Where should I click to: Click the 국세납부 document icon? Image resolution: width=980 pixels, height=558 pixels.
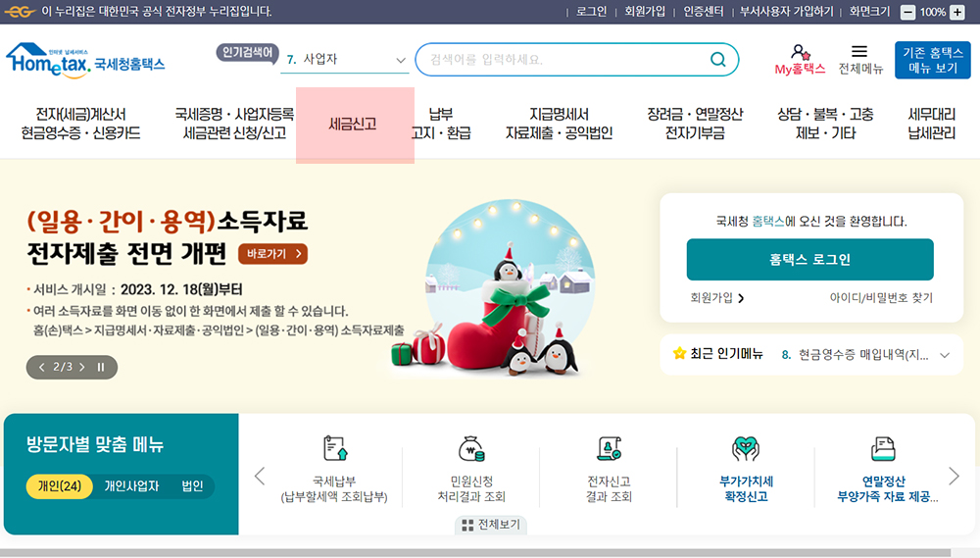coord(335,448)
